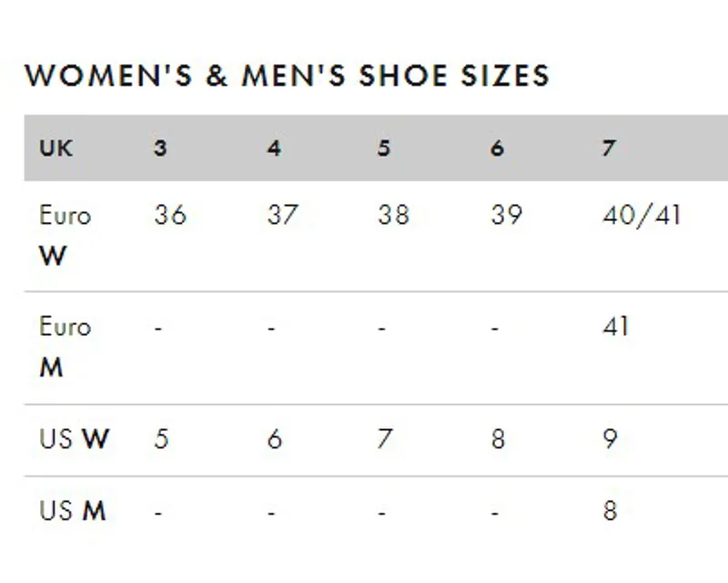The image size is (728, 583).
Task: Select the US M row label
Action: coord(73,511)
